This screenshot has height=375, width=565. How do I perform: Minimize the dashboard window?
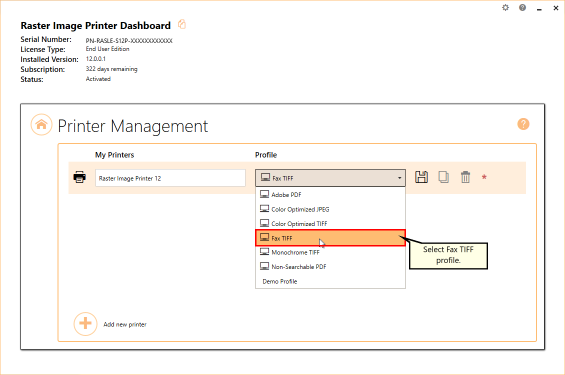coord(539,8)
